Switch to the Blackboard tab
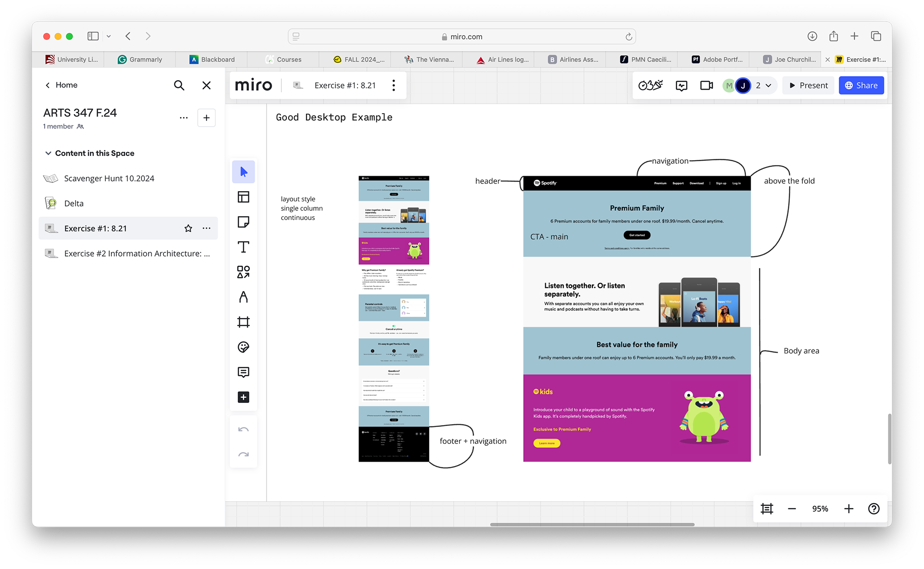Screen dimensions: 924x569 [x=212, y=59]
